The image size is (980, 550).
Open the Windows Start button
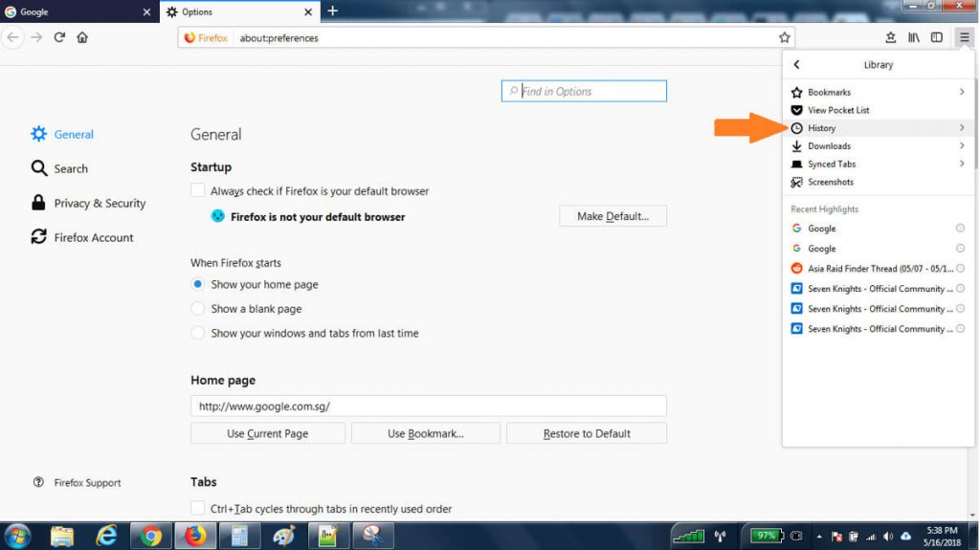(x=18, y=537)
